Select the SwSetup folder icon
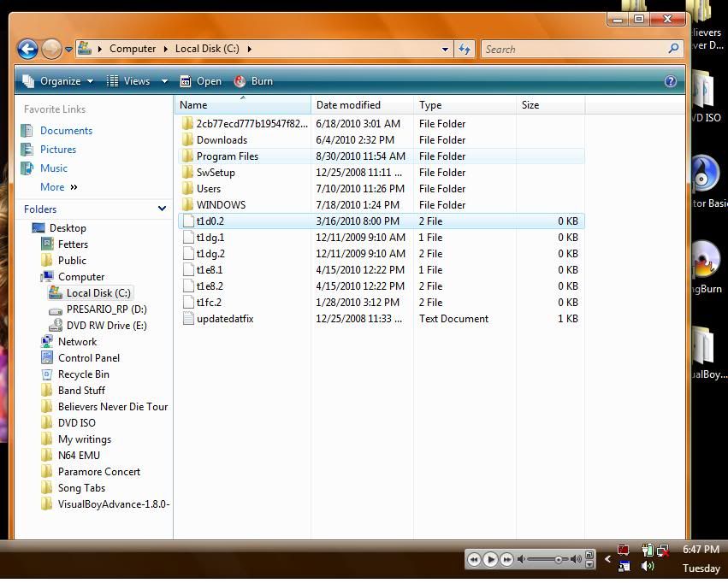 tap(187, 172)
